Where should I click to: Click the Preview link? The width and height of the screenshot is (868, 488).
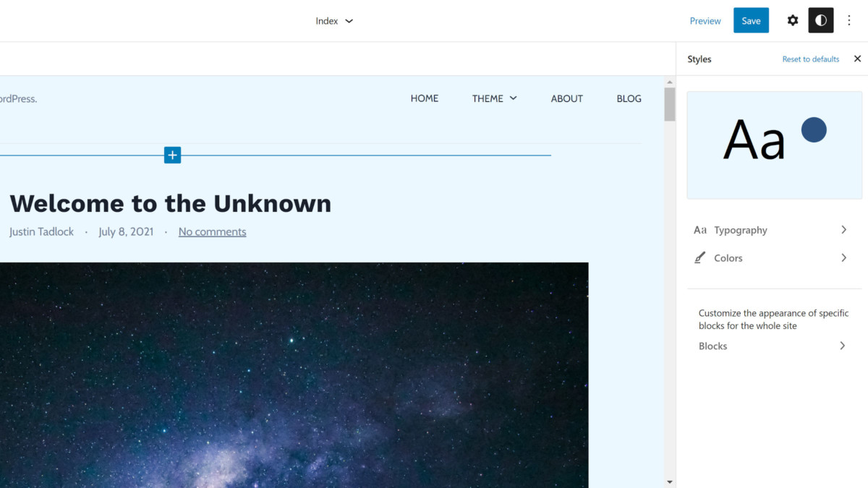pyautogui.click(x=705, y=21)
